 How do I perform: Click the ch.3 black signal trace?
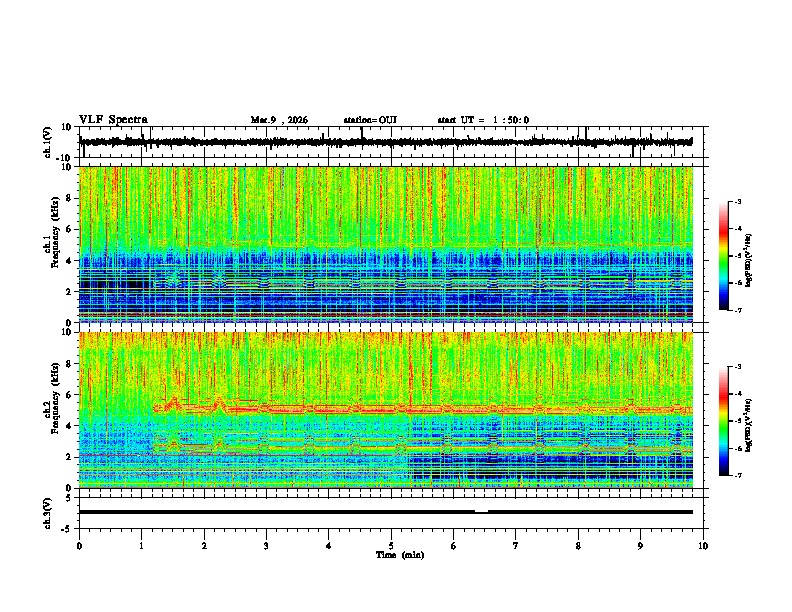tap(386, 512)
